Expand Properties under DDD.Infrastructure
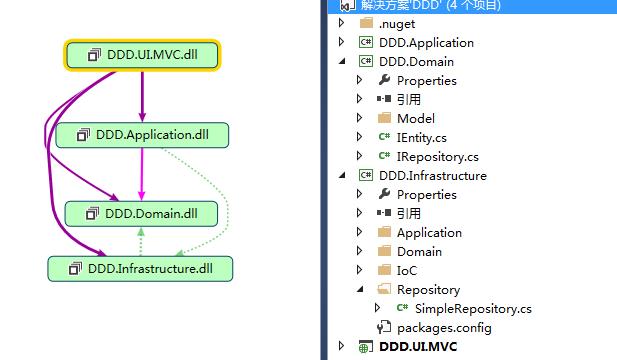This screenshot has width=617, height=360. tap(359, 194)
